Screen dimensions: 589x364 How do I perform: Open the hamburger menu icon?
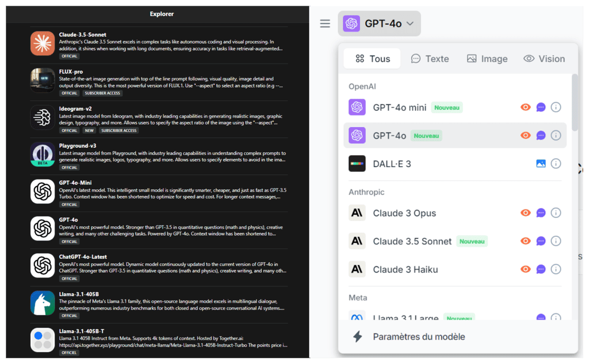[x=325, y=24]
